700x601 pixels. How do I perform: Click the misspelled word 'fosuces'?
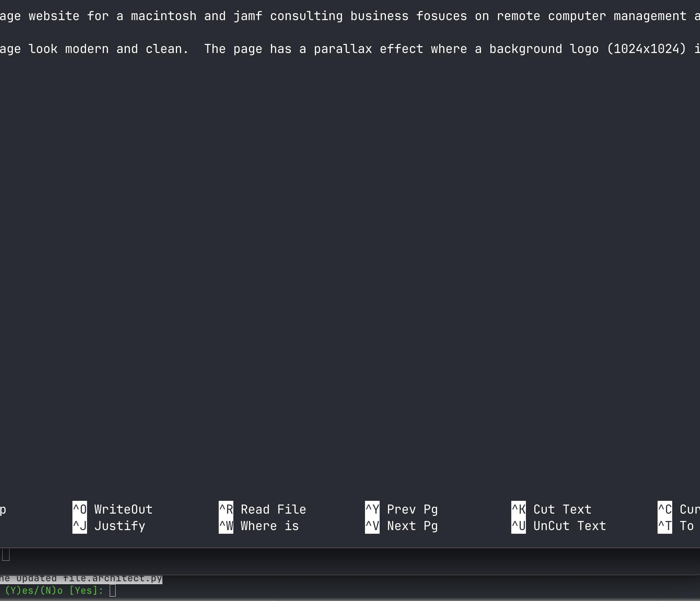coord(442,16)
